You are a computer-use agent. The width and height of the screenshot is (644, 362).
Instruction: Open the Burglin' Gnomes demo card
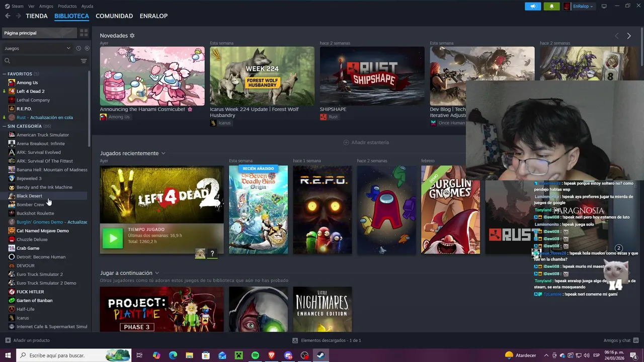point(451,210)
